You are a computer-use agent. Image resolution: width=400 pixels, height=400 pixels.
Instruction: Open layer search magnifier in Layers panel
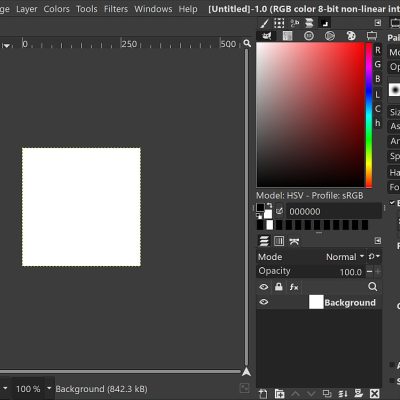(x=373, y=287)
